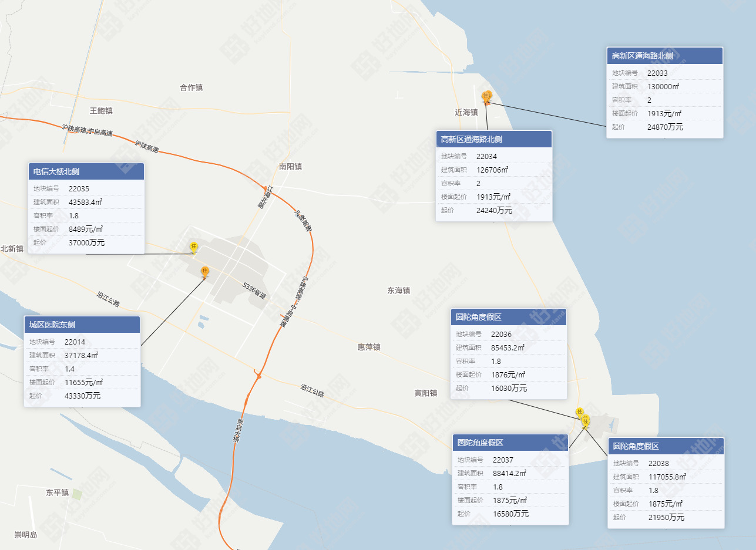
Task: Click starting price 37000万元 in 电信大楼 card
Action: [x=86, y=242]
